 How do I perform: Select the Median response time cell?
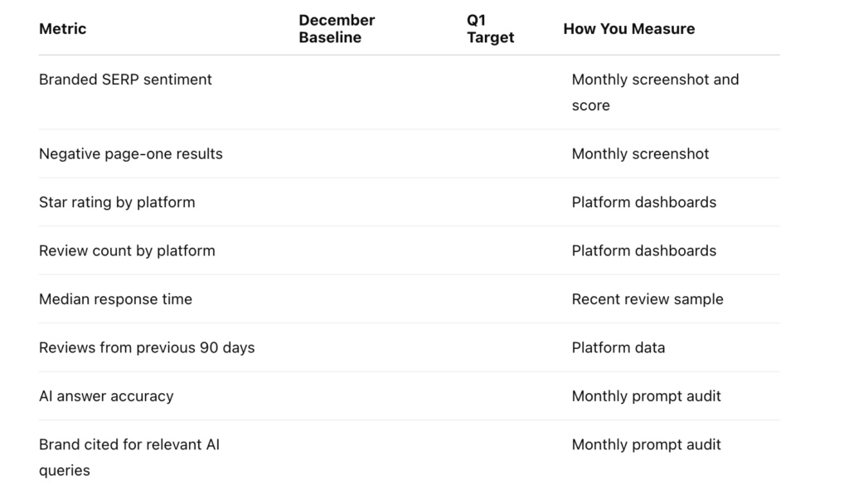click(x=115, y=299)
